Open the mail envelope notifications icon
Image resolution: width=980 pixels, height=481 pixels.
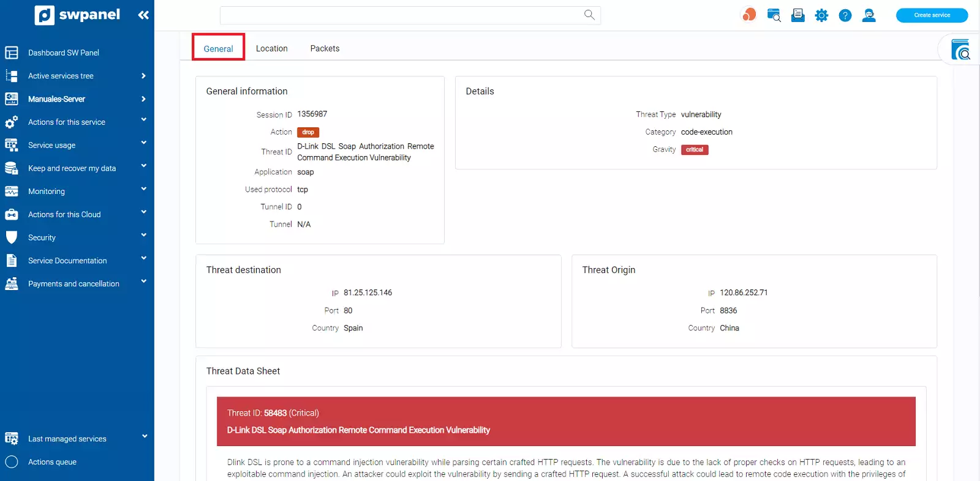797,15
